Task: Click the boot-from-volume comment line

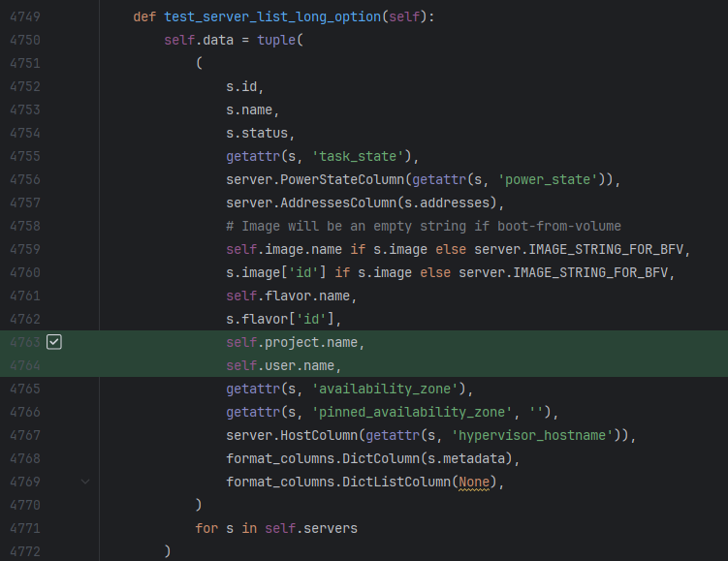Action: pyautogui.click(x=424, y=226)
